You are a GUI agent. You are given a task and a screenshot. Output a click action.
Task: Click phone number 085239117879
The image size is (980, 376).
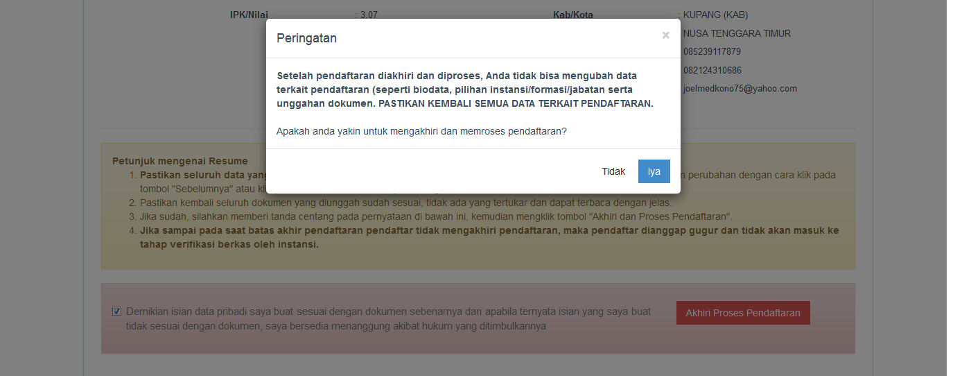pyautogui.click(x=712, y=52)
